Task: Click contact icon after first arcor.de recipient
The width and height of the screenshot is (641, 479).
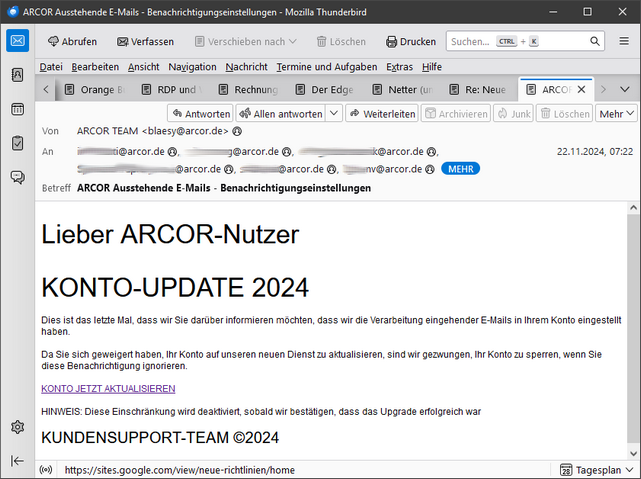Action: pos(173,152)
